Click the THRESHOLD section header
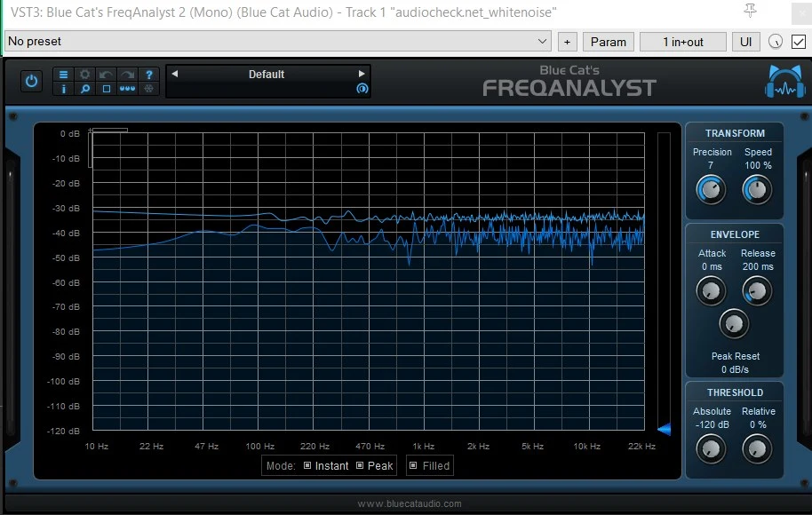This screenshot has width=812, height=515. (735, 392)
